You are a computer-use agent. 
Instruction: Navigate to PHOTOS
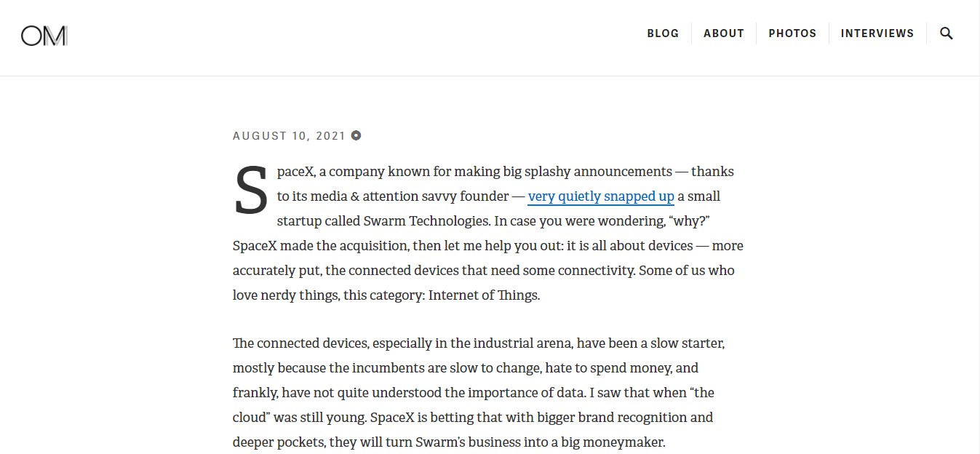[792, 33]
